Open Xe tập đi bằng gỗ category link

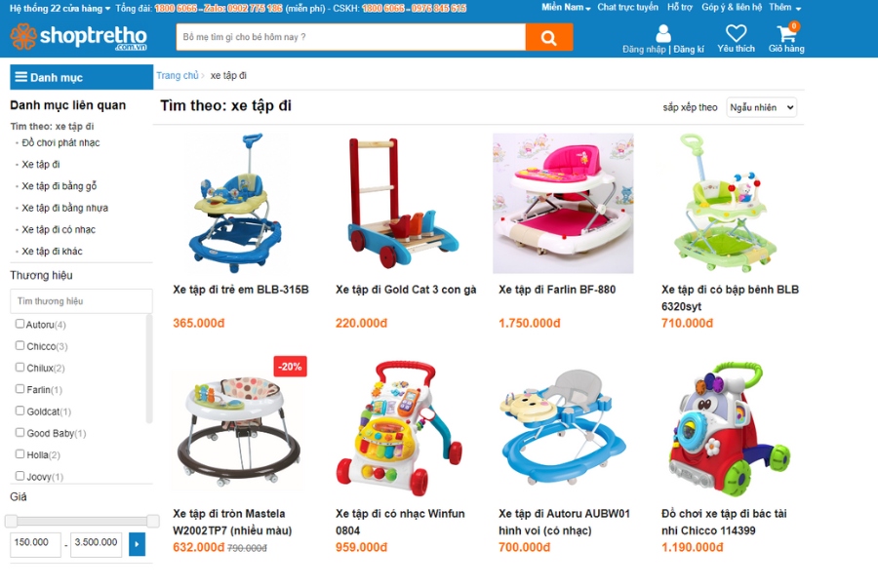coord(59,185)
